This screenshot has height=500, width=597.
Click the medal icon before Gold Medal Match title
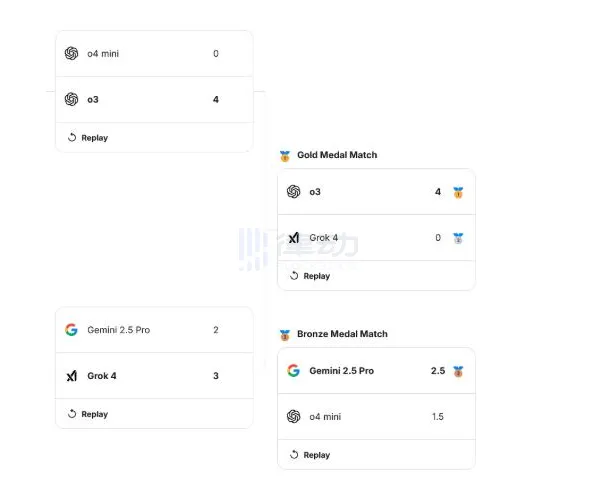(x=285, y=156)
